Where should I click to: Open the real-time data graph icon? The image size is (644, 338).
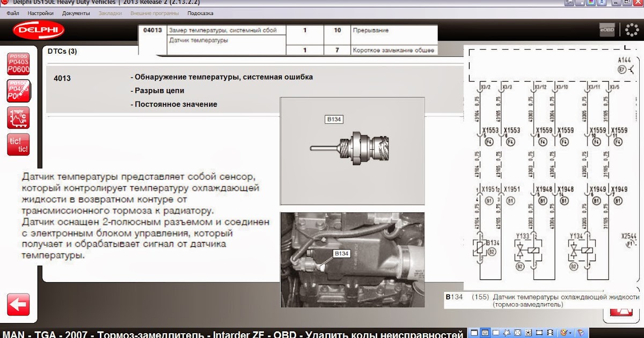(x=18, y=117)
